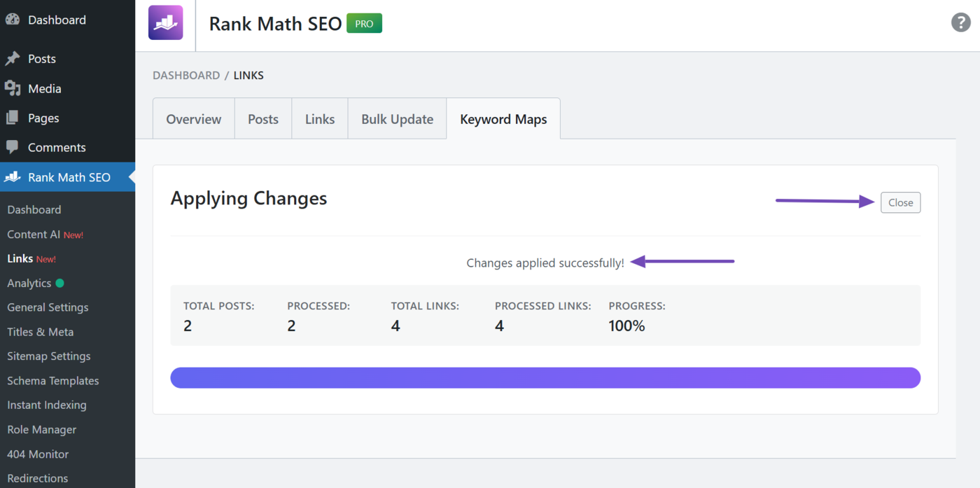The width and height of the screenshot is (980, 488).
Task: Navigate to Titles & Meta settings
Action: click(40, 332)
